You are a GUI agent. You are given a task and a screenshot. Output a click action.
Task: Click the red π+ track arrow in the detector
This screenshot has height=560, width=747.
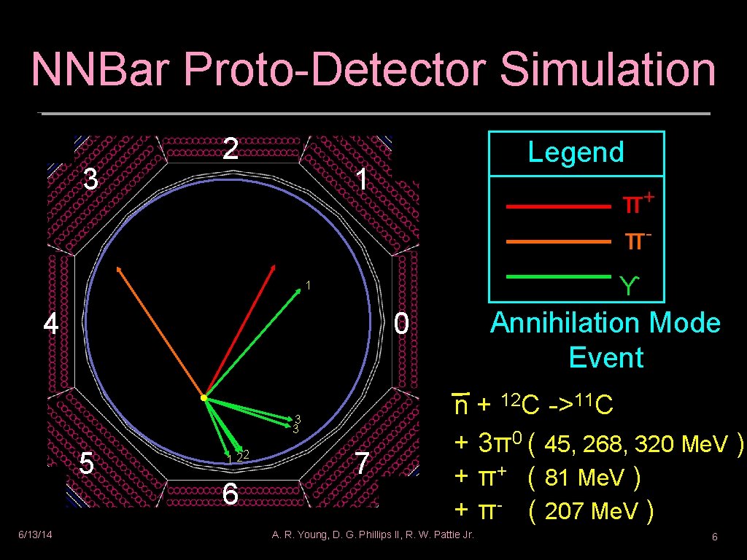(x=239, y=332)
